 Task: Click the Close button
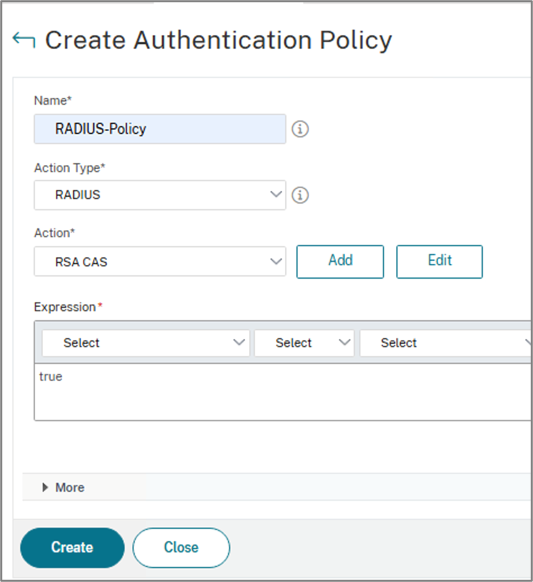pos(181,547)
